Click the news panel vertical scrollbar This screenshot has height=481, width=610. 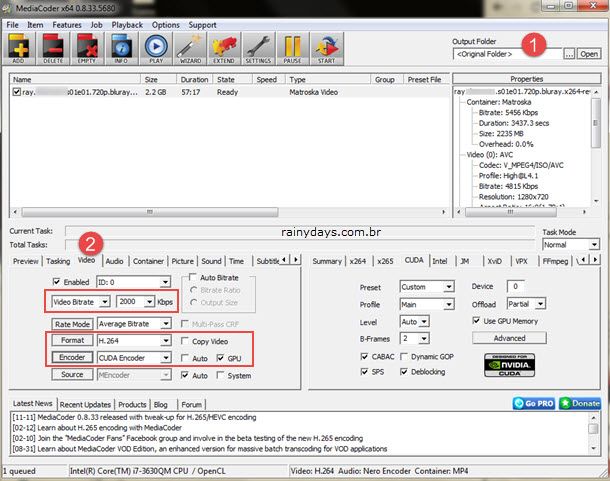pos(594,433)
